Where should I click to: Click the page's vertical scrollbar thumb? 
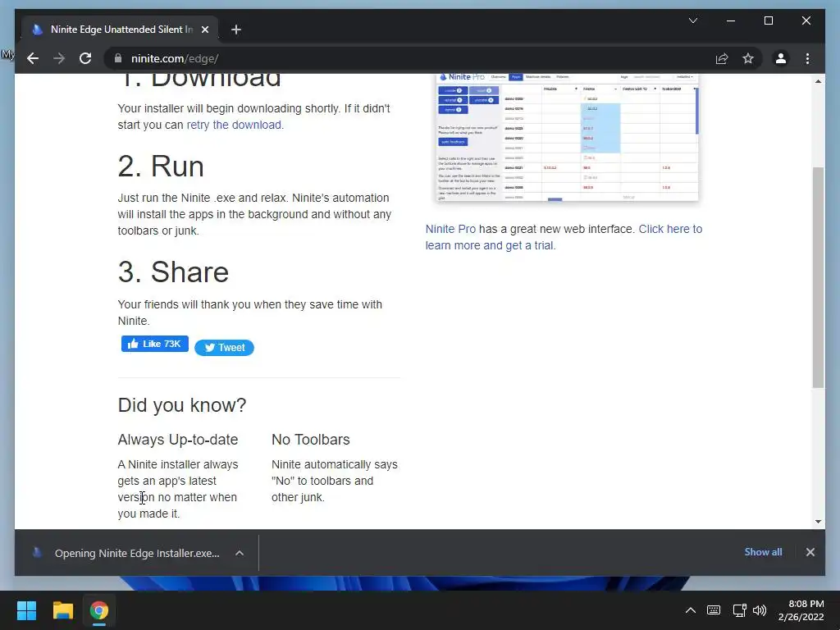[x=818, y=277]
